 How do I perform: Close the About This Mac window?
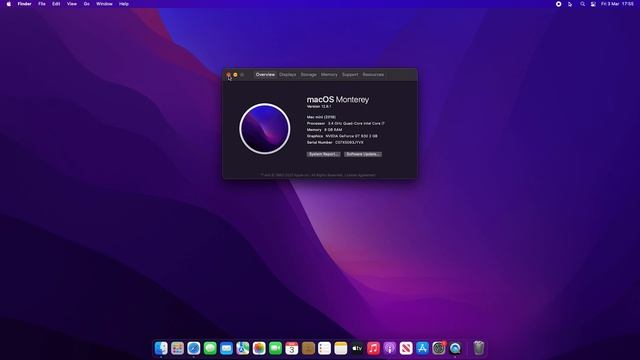point(229,75)
